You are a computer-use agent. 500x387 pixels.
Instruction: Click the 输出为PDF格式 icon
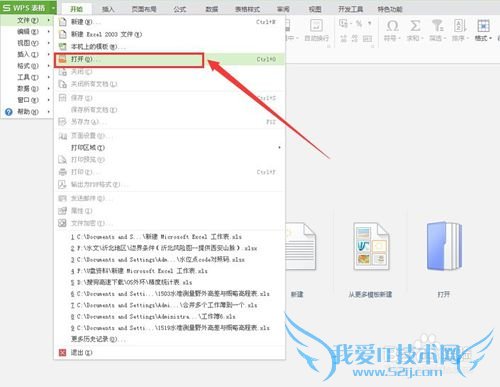click(63, 184)
